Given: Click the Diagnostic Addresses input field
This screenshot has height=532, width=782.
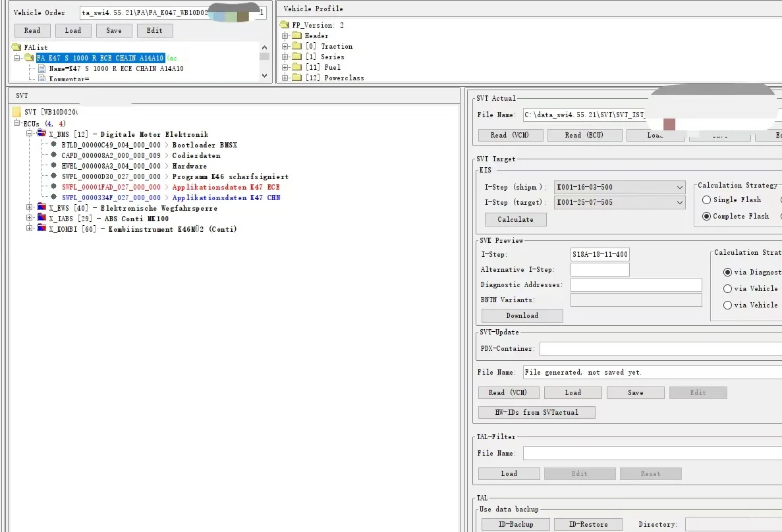Looking at the screenshot, I should click(x=636, y=284).
